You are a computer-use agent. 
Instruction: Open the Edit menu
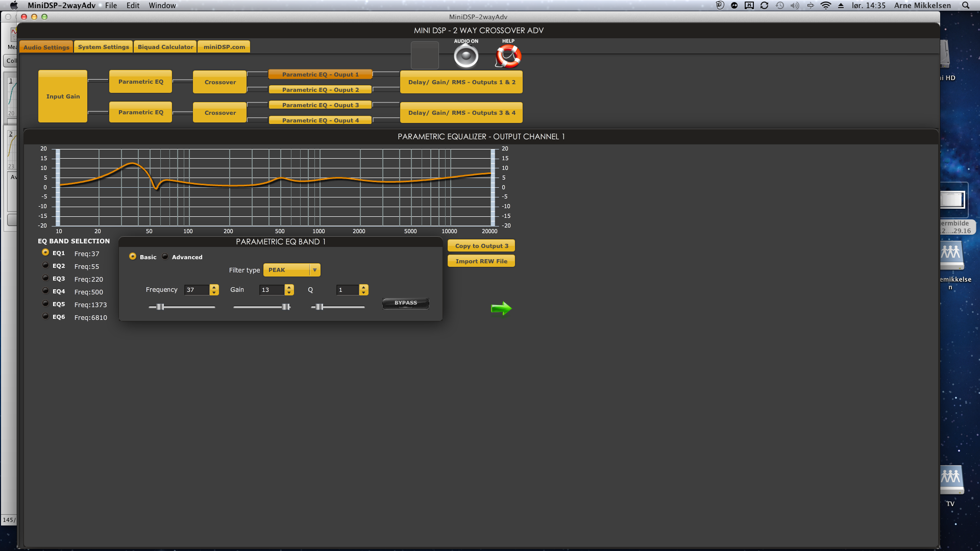tap(133, 6)
